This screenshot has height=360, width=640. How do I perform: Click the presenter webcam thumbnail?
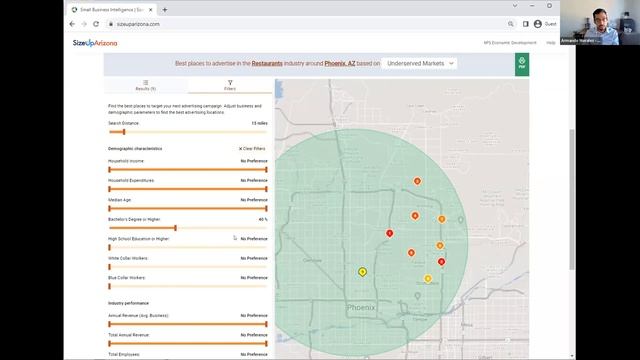pos(600,22)
